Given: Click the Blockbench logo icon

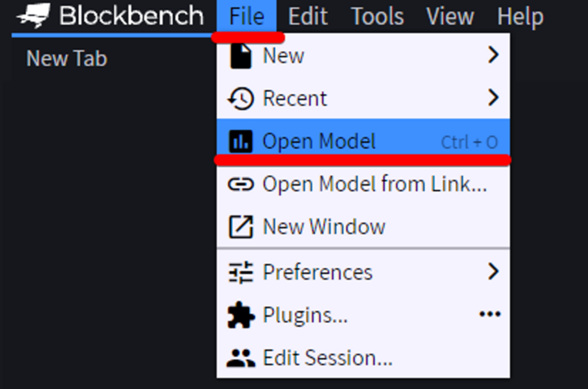Looking at the screenshot, I should tap(33, 17).
